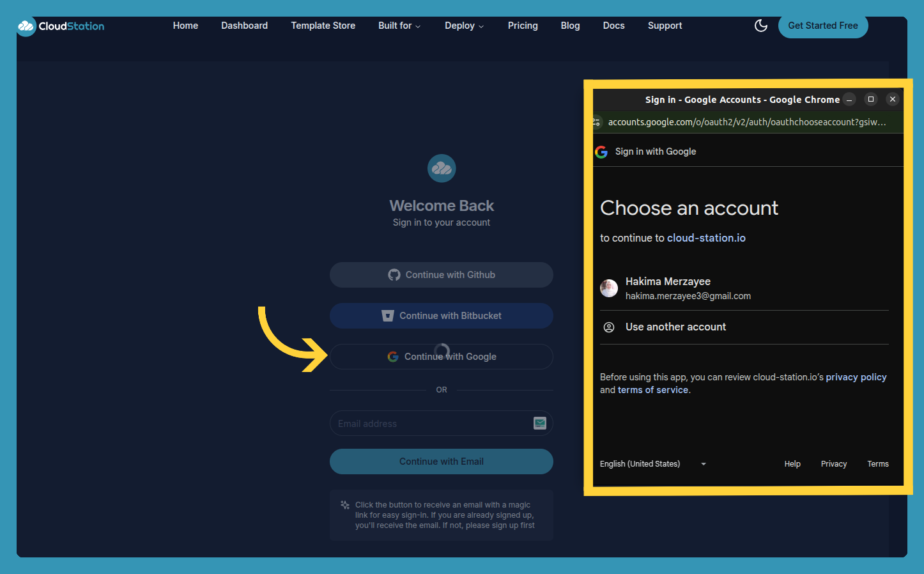Open cloud-station.io link in popup
The height and width of the screenshot is (574, 924).
(706, 238)
